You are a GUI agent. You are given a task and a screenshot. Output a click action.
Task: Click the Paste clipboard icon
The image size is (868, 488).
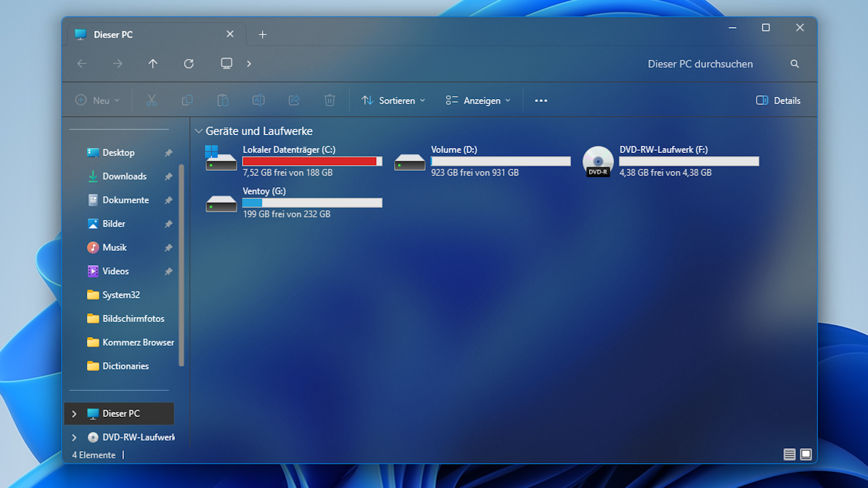coord(223,100)
